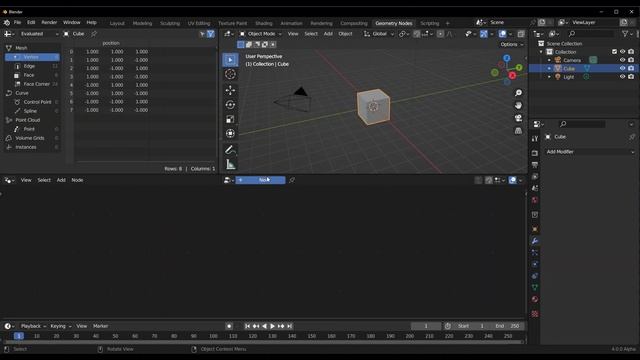This screenshot has height=360, width=640.
Task: Select the Move tool
Action: (230, 90)
